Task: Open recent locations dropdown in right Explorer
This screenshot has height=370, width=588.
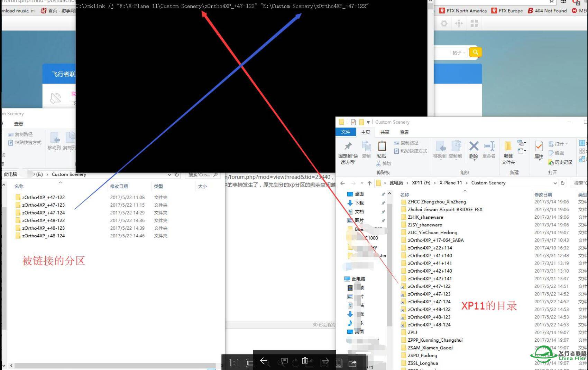Action: (x=362, y=183)
